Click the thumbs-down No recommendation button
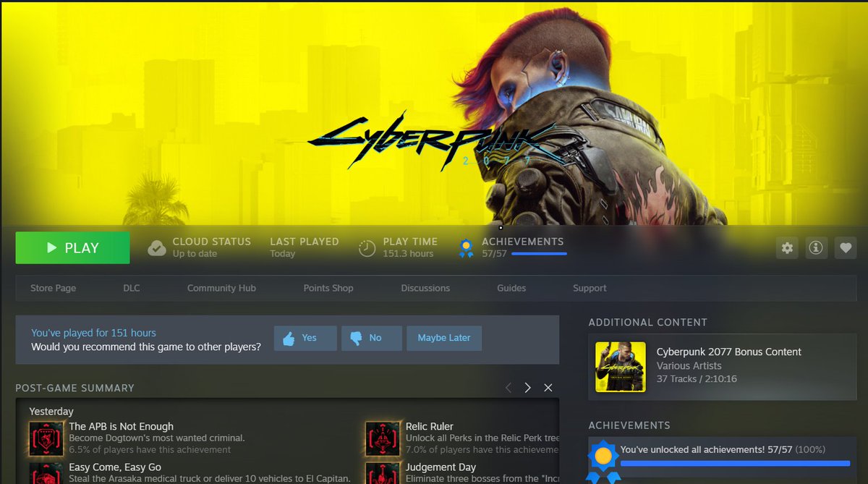The width and height of the screenshot is (868, 484). (x=371, y=338)
